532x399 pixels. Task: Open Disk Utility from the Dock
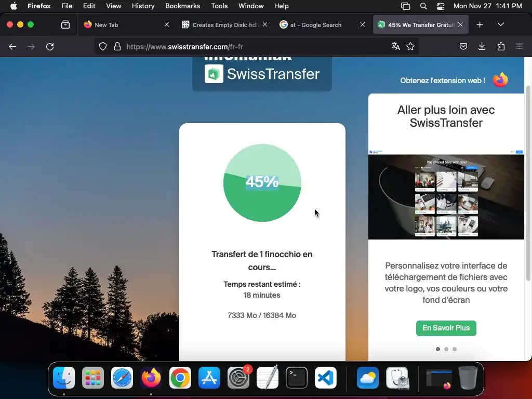tap(397, 378)
